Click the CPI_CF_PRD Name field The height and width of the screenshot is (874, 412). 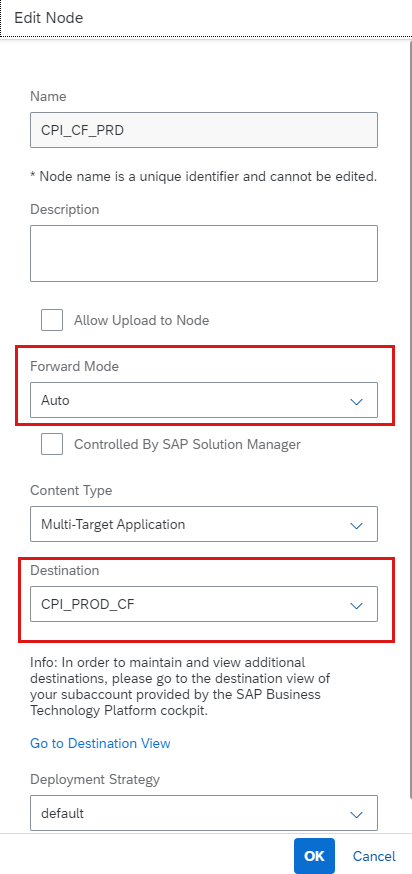(x=204, y=130)
